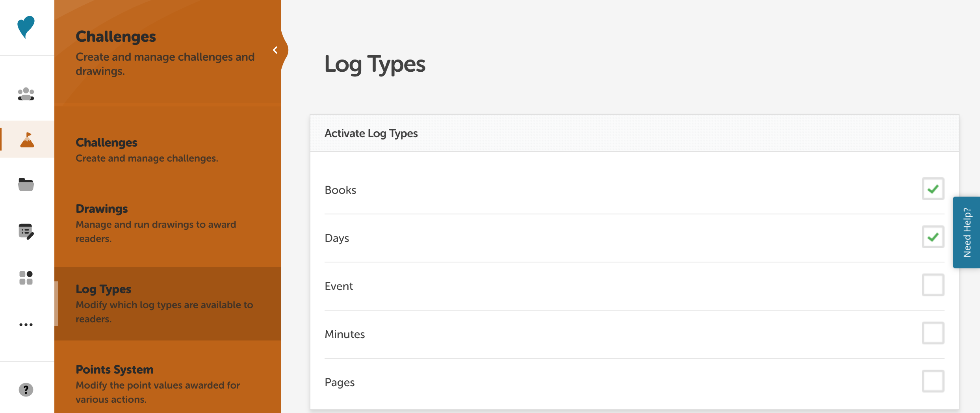
Task: Select the notes-with-pencil icon in sidebar
Action: click(25, 232)
